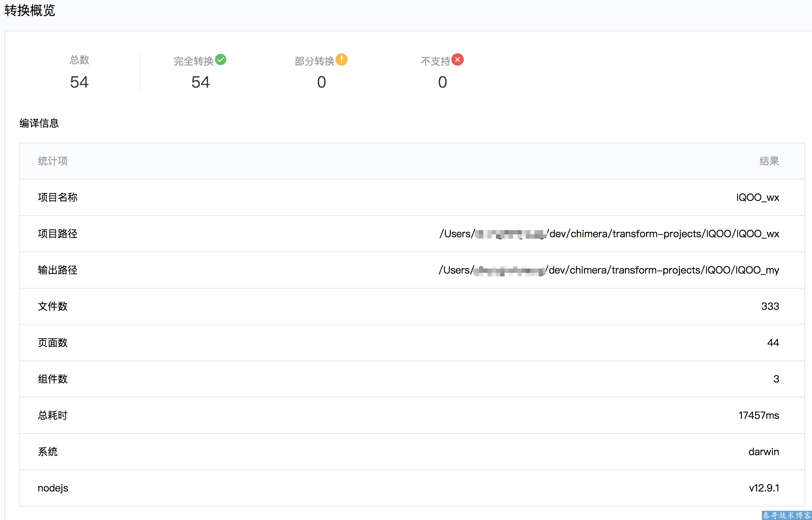Viewport: 812px width, 520px height.
Task: Click the component count value 3
Action: (x=776, y=379)
